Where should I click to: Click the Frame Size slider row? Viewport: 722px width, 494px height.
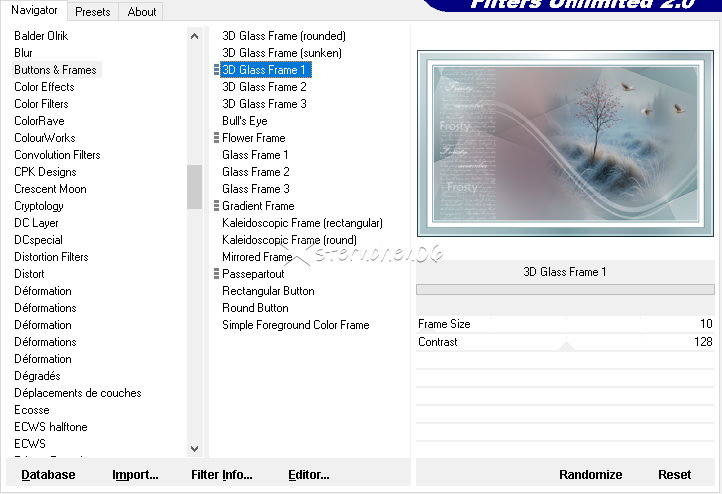pyautogui.click(x=565, y=324)
